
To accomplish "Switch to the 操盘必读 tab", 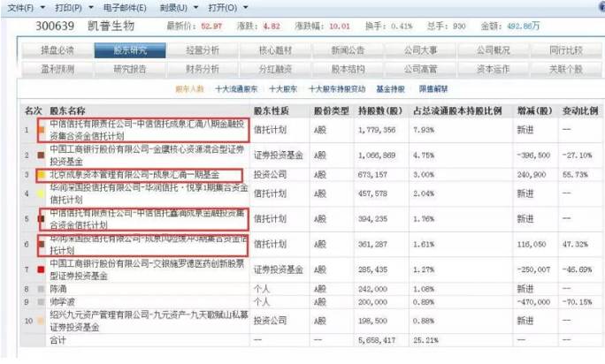I will point(57,50).
